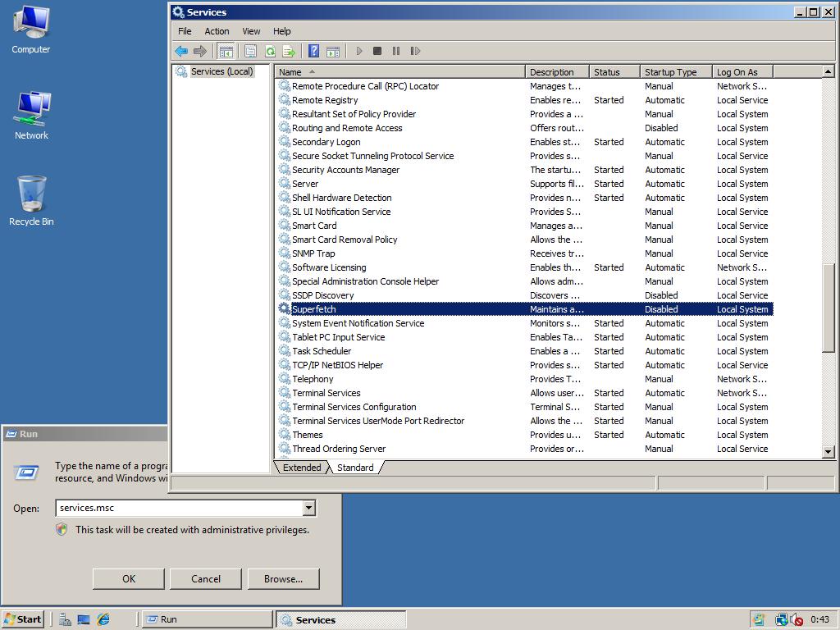Click the vertical scrollbar thumb
The height and width of the screenshot is (630, 840).
click(829, 308)
